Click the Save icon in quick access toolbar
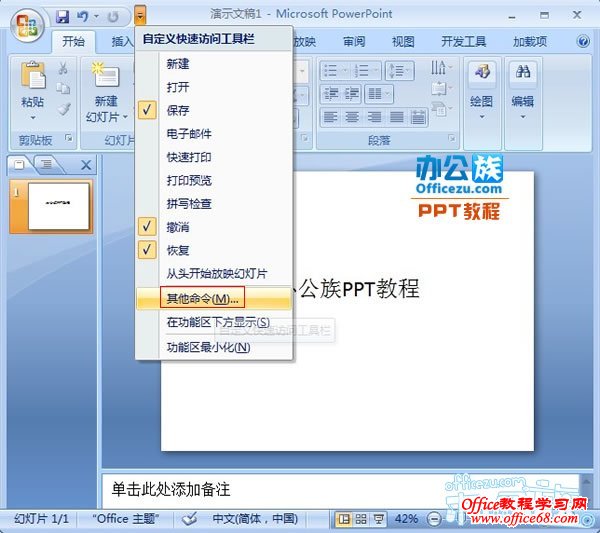The height and width of the screenshot is (533, 600). 62,16
